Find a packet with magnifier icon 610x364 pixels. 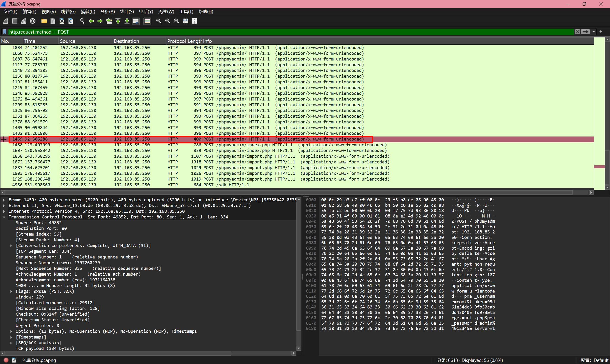82,21
